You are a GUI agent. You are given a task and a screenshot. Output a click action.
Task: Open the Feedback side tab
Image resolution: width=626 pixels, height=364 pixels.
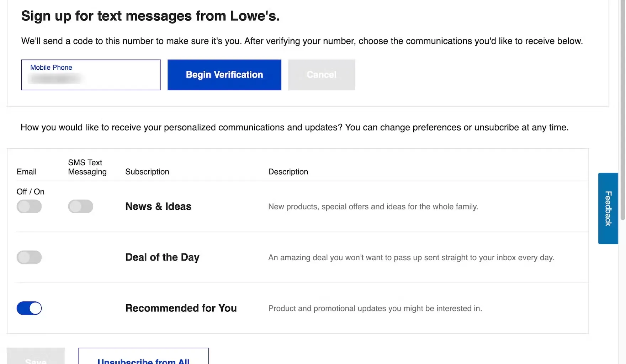tap(608, 208)
